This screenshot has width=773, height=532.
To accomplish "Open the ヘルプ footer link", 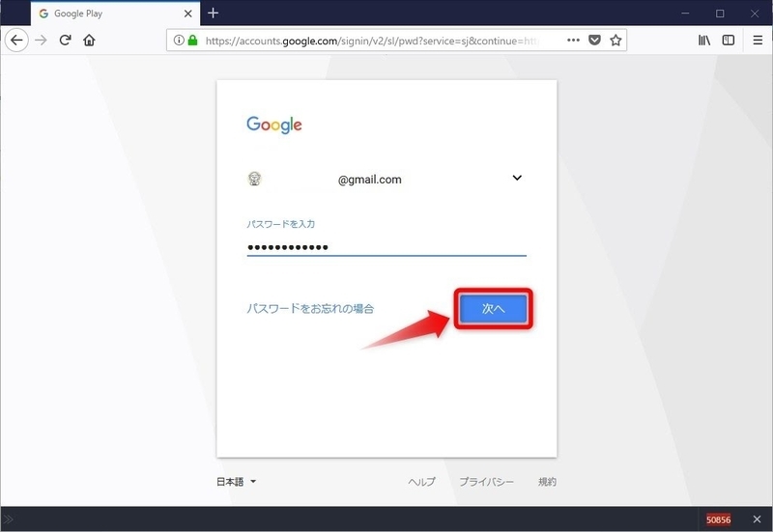I will click(421, 482).
